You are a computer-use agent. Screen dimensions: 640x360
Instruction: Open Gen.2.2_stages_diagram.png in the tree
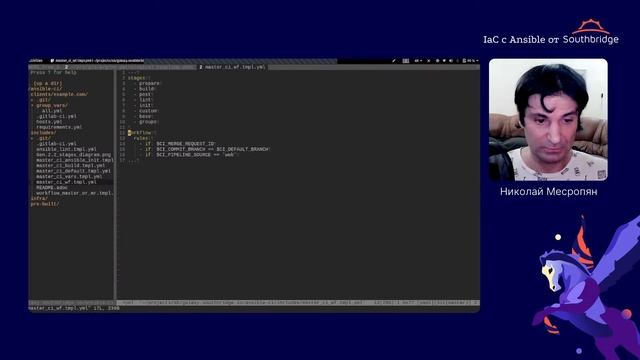(x=73, y=155)
